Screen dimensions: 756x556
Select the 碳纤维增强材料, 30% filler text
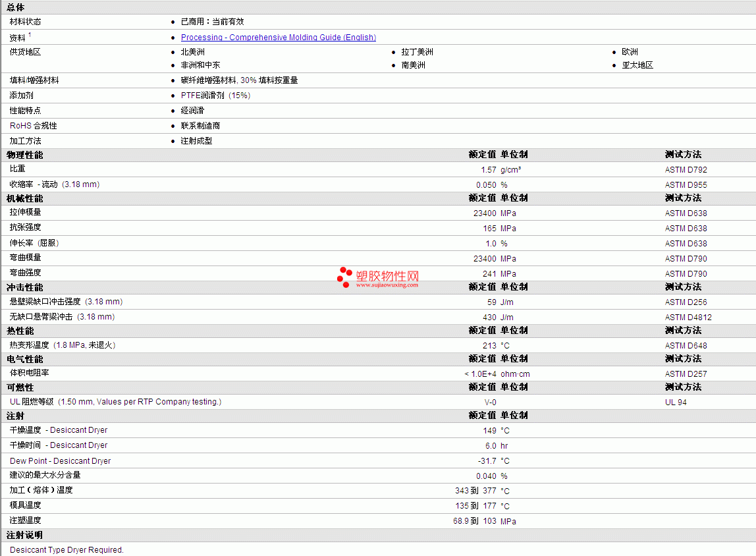pos(239,80)
